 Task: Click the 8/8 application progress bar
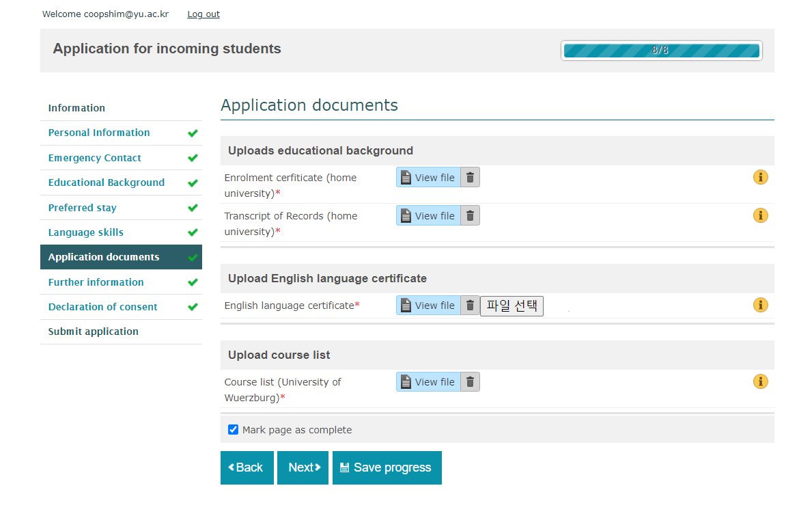point(661,51)
